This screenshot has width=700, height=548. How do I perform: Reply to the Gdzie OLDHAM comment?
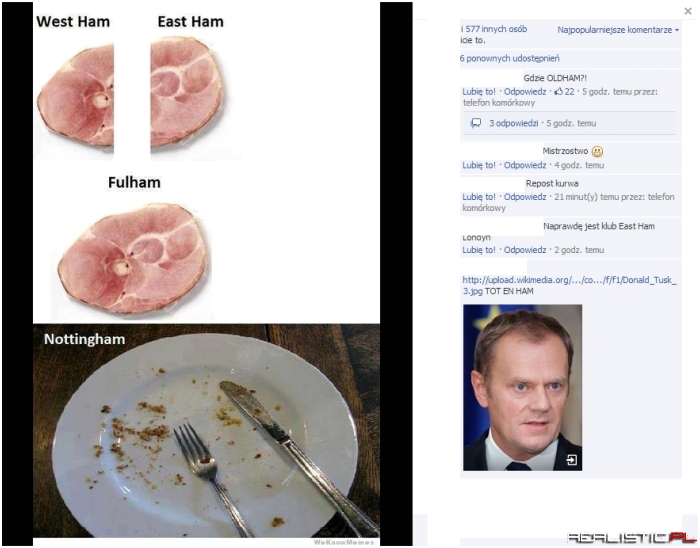coord(525,91)
